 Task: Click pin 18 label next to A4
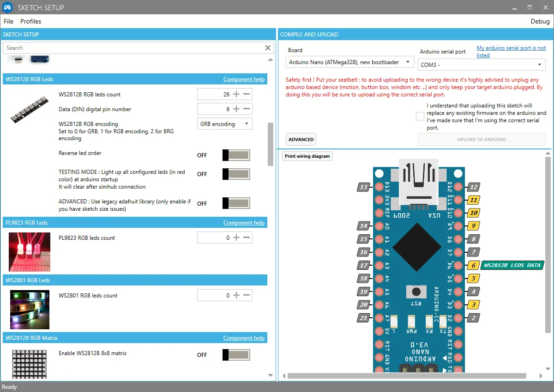tap(364, 278)
